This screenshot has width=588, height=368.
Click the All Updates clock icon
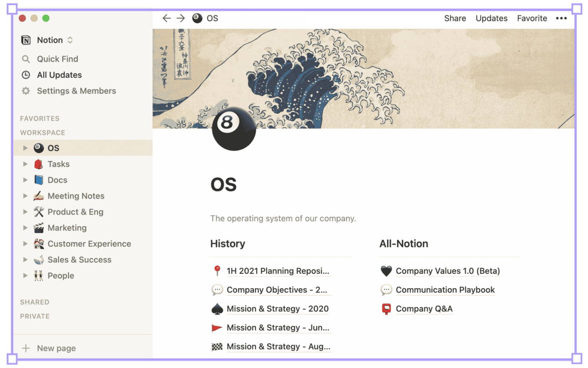[26, 75]
